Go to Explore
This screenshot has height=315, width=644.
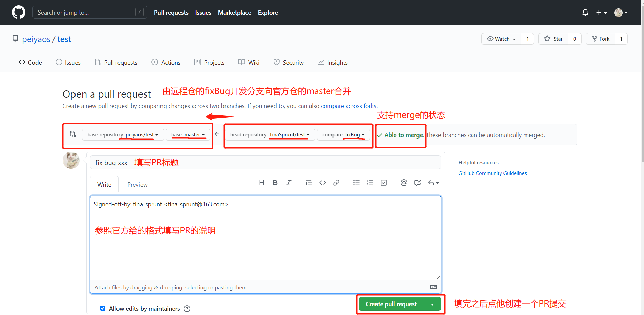(x=268, y=13)
